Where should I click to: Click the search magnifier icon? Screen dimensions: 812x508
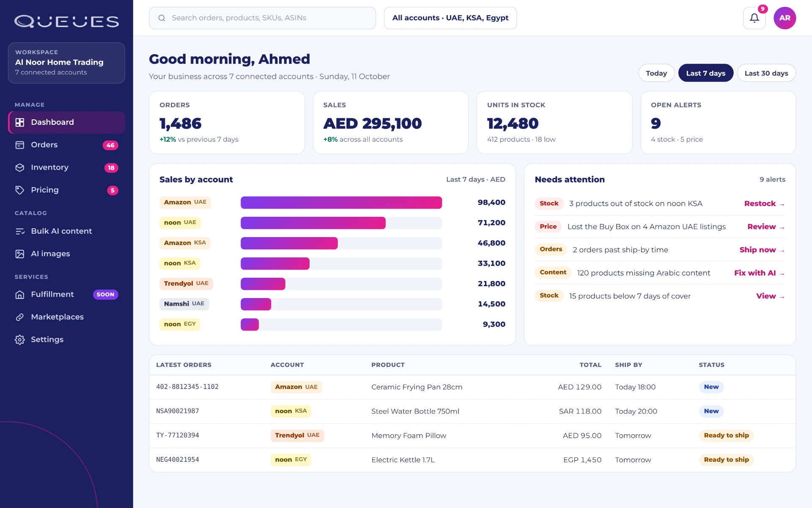162,18
